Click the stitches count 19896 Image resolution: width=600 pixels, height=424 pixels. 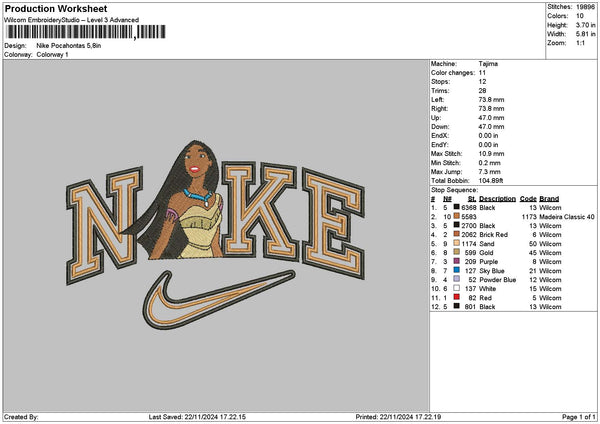click(585, 7)
